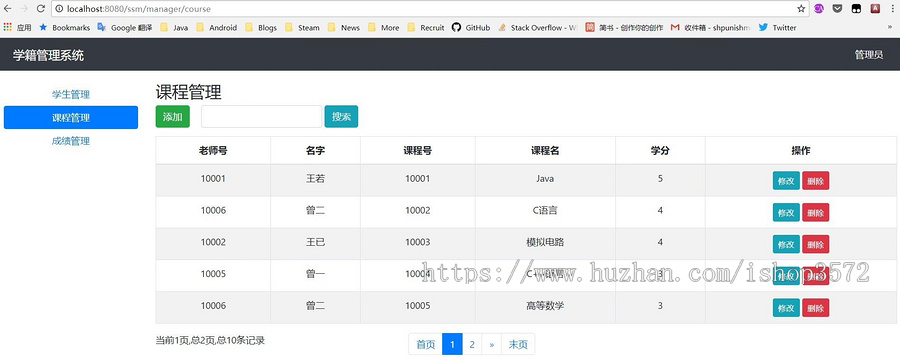Open Google Translate bookmark
This screenshot has height=362, width=900.
tap(125, 27)
